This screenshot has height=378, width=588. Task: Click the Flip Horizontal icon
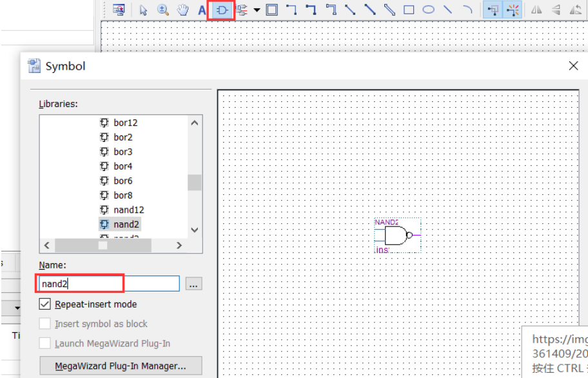[x=536, y=10]
